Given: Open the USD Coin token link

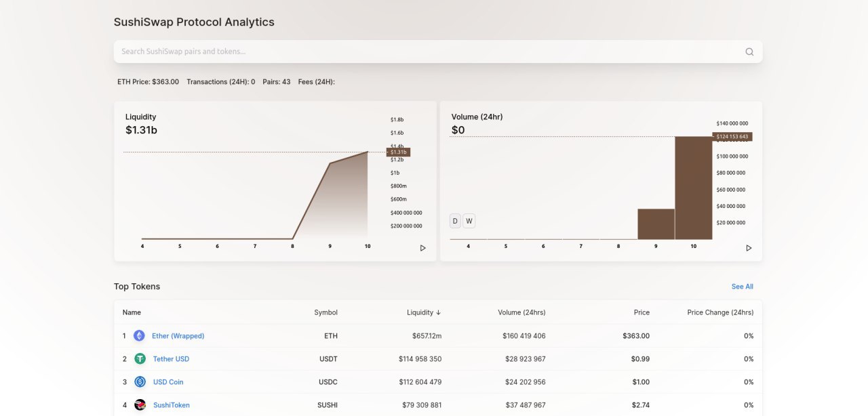Looking at the screenshot, I should (x=168, y=381).
